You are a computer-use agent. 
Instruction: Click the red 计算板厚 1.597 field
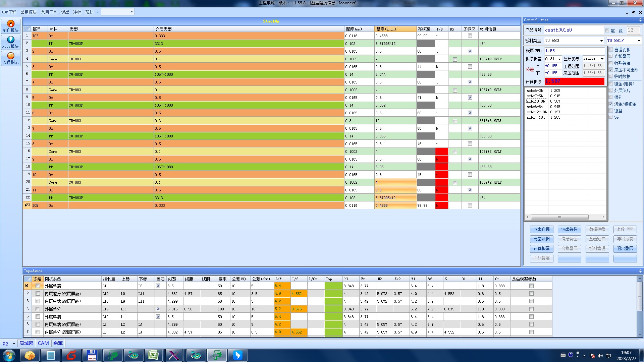(x=574, y=81)
